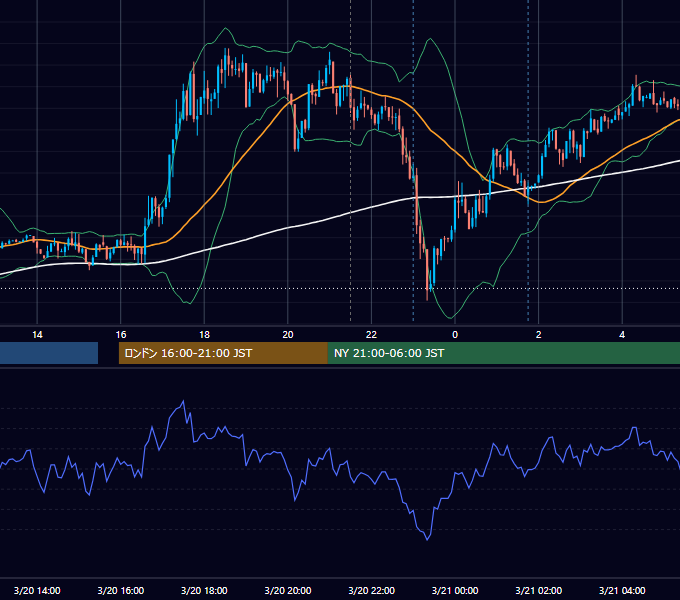680x600 pixels.
Task: Click the 3/20 22:00 label on the indicator axis
Action: [372, 590]
